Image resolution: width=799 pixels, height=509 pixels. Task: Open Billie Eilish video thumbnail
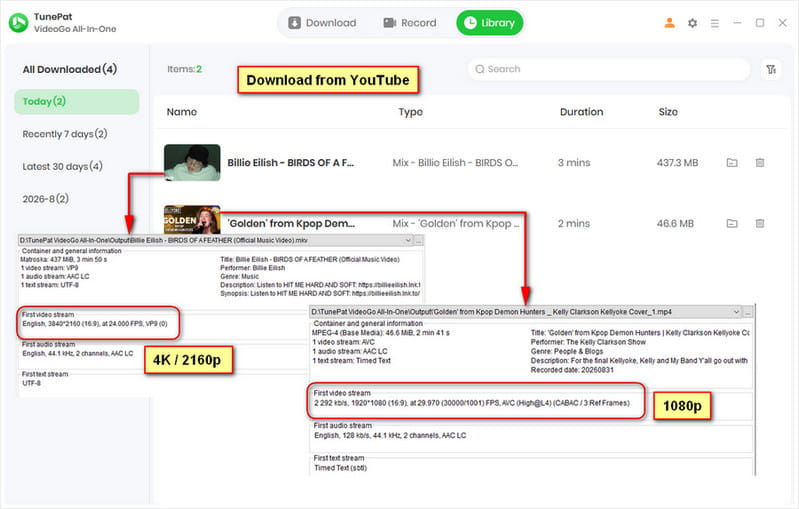pyautogui.click(x=192, y=163)
